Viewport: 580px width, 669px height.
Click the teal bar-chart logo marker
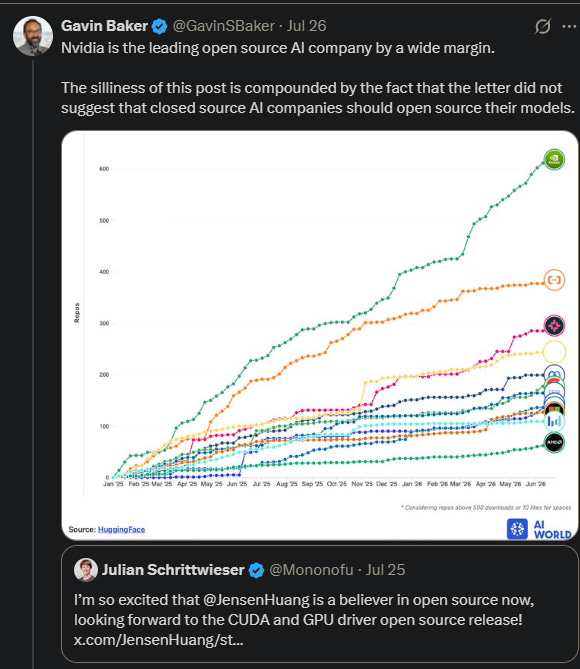pos(554,422)
